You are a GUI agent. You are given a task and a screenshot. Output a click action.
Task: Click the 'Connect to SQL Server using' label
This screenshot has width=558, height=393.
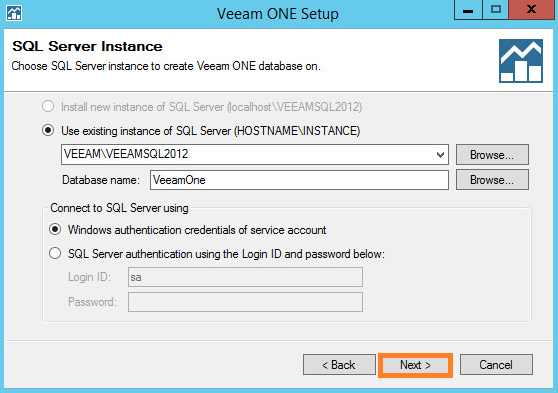(x=119, y=208)
